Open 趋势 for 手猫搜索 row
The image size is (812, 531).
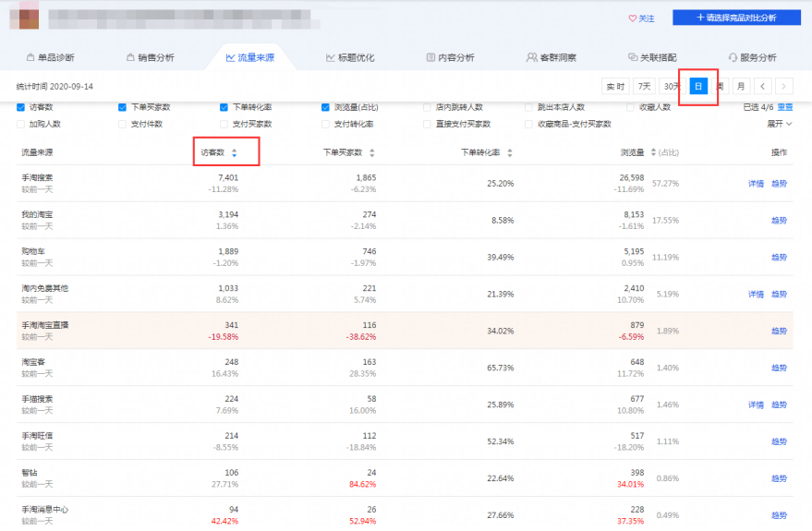(779, 404)
